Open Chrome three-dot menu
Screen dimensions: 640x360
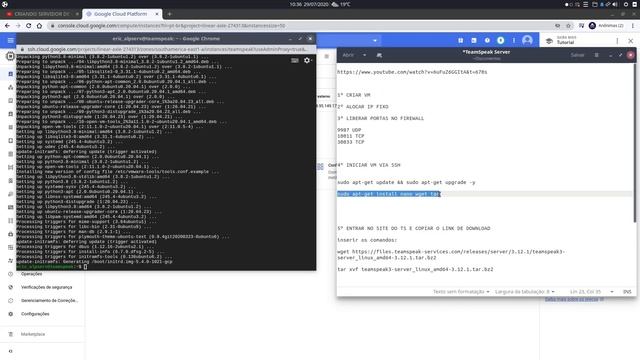[633, 26]
